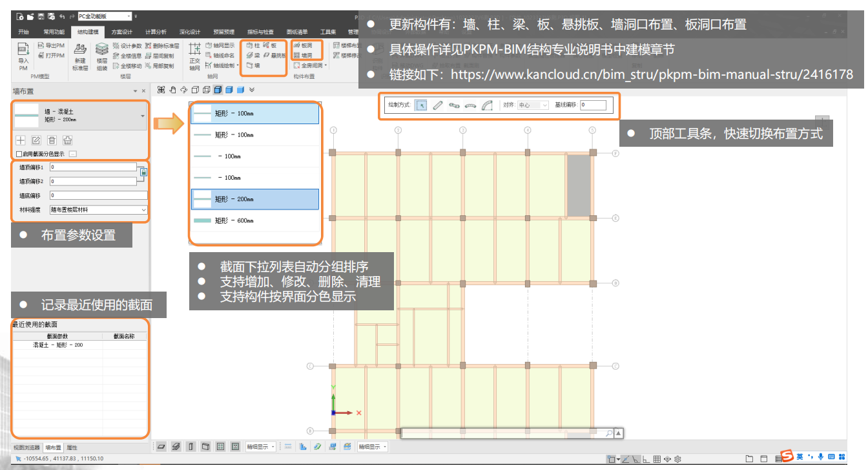Click the 层间复制 button
Image resolution: width=868 pixels, height=470 pixels.
(x=159, y=56)
